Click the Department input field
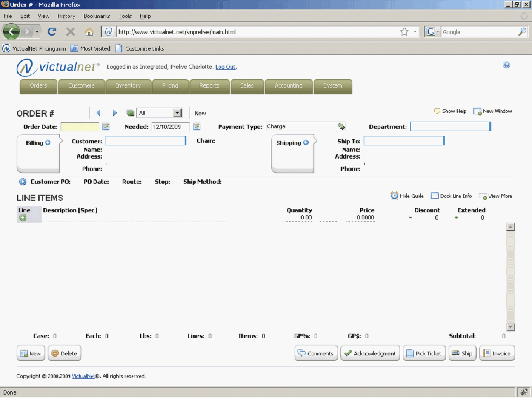 click(x=450, y=127)
